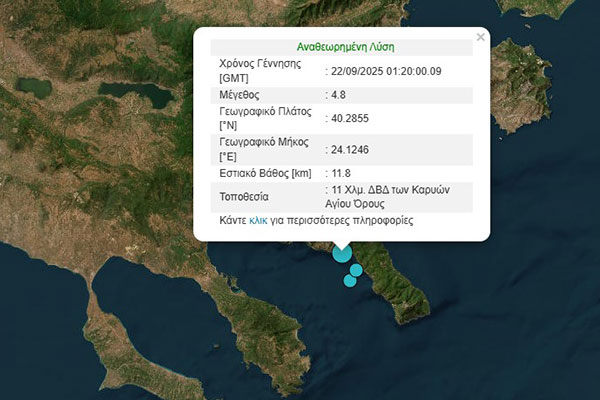600x400 pixels.
Task: Click the dark lake on the map's left side
Action: pos(37,87)
